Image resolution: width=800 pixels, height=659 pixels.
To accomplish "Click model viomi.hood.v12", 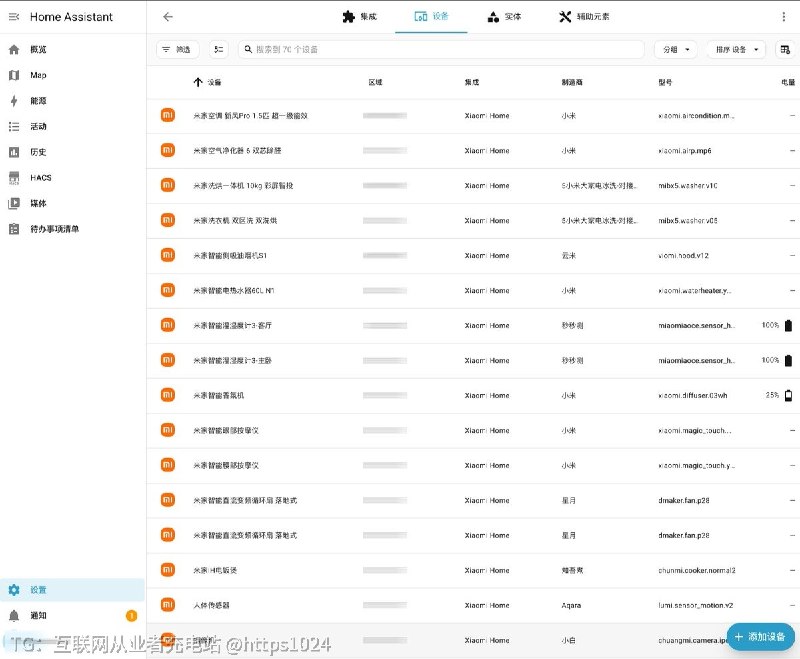I will 684,256.
